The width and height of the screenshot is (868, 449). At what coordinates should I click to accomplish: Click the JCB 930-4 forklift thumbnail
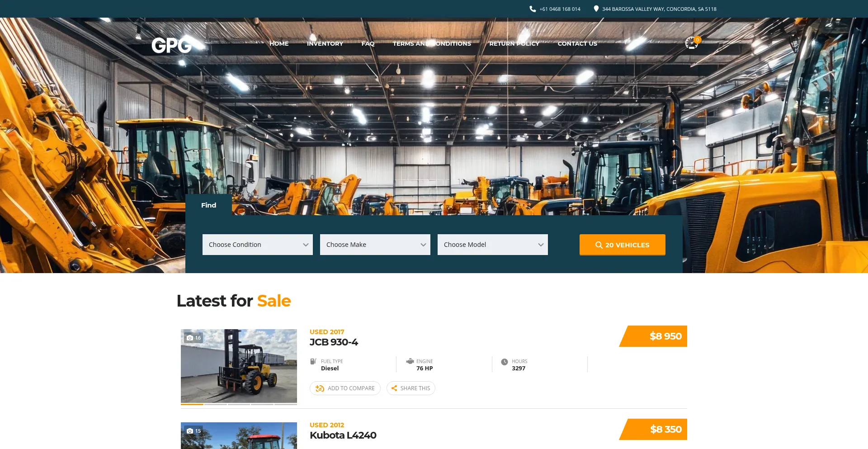pyautogui.click(x=239, y=366)
